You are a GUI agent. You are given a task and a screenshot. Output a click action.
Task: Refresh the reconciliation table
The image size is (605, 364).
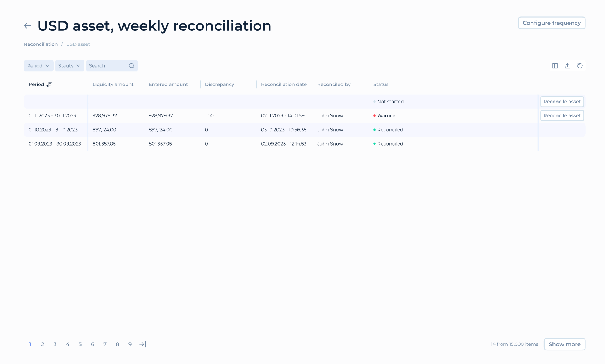(x=580, y=65)
